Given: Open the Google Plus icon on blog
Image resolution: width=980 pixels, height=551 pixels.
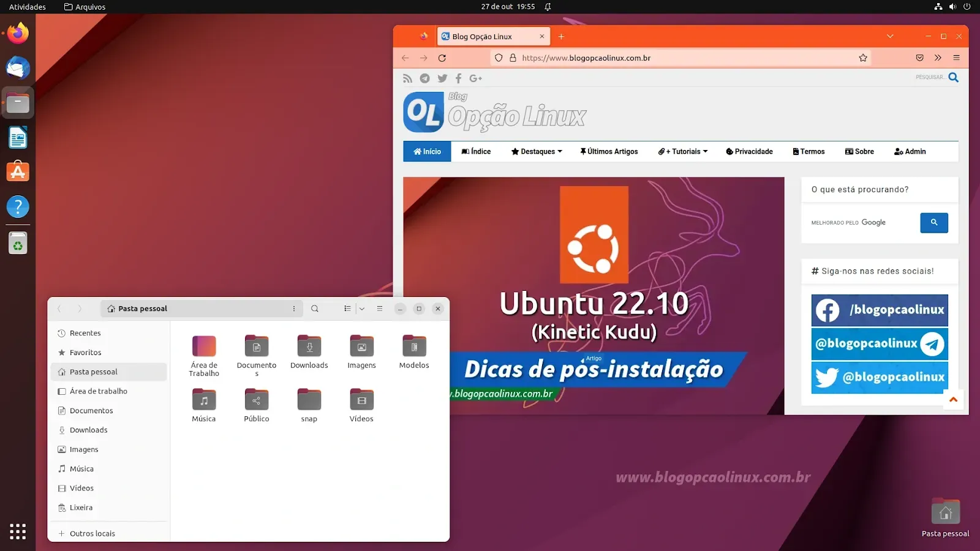Looking at the screenshot, I should [476, 78].
